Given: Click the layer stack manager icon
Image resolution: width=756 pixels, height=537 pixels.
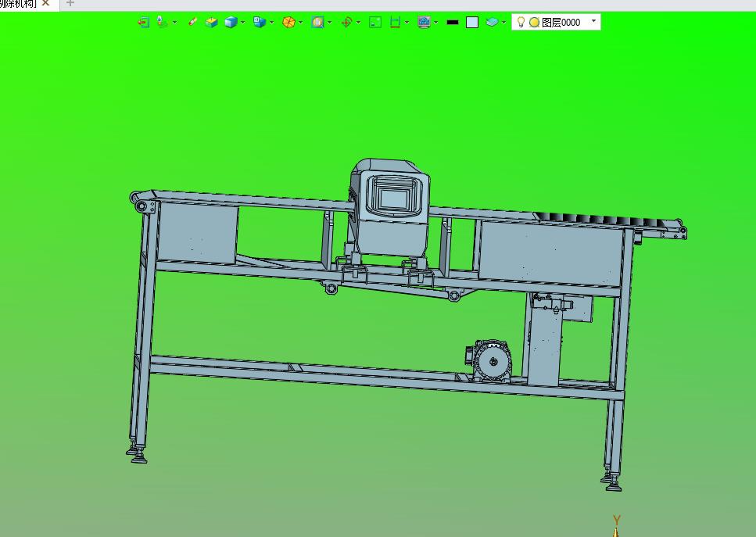Looking at the screenshot, I should (x=492, y=22).
